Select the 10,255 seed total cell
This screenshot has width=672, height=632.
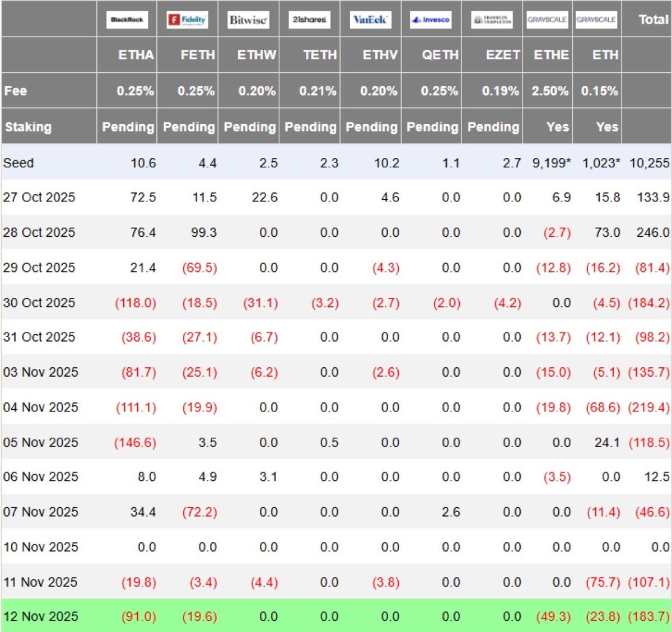pyautogui.click(x=649, y=163)
